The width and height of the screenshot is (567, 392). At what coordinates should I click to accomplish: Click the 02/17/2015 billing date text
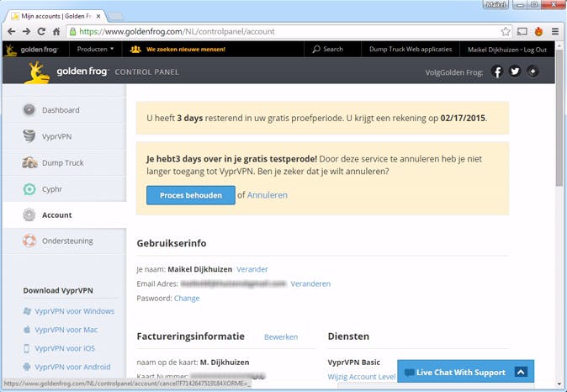[463, 118]
